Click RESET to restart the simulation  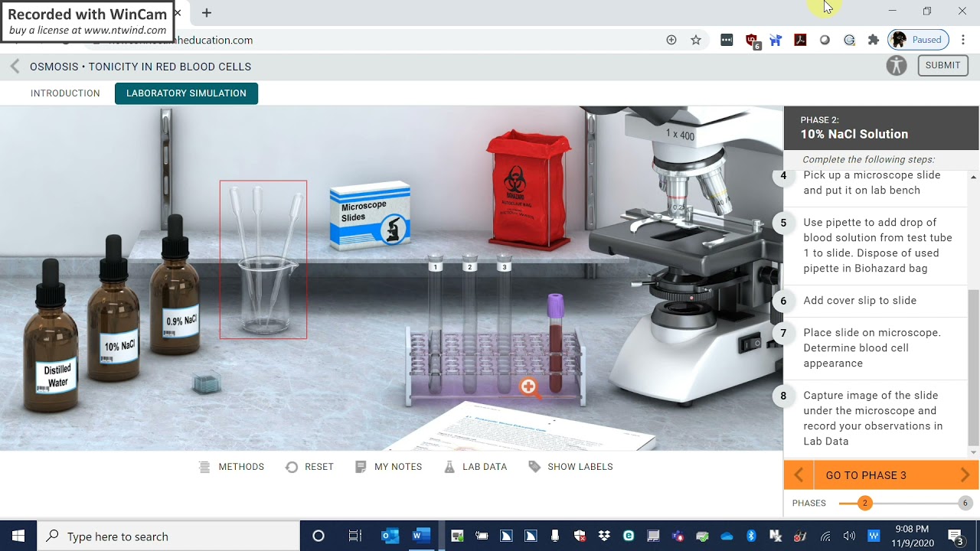coord(309,467)
